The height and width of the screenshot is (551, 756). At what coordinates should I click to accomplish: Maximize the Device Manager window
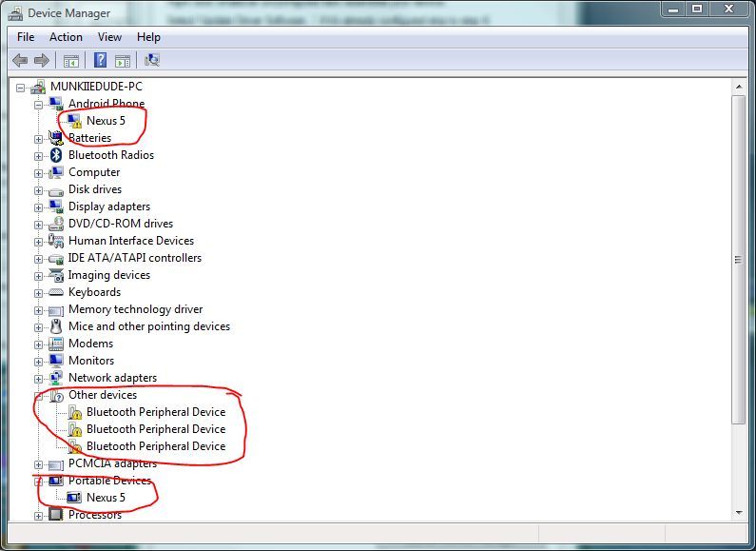(x=697, y=9)
